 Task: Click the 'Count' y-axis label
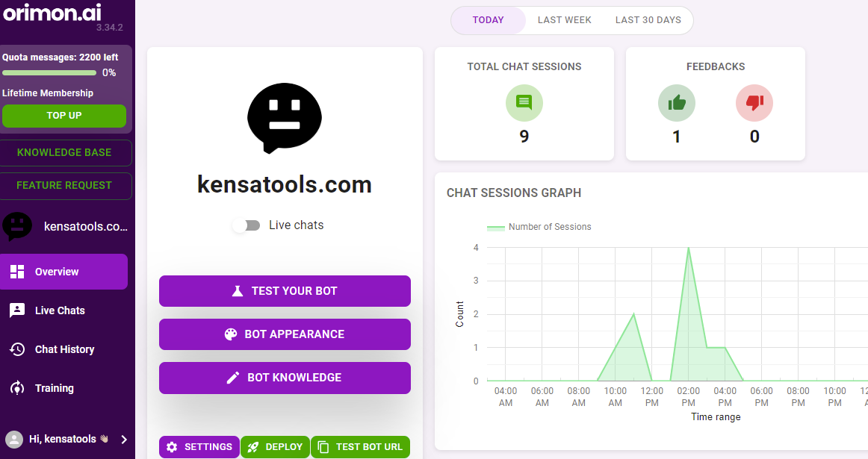[459, 314]
